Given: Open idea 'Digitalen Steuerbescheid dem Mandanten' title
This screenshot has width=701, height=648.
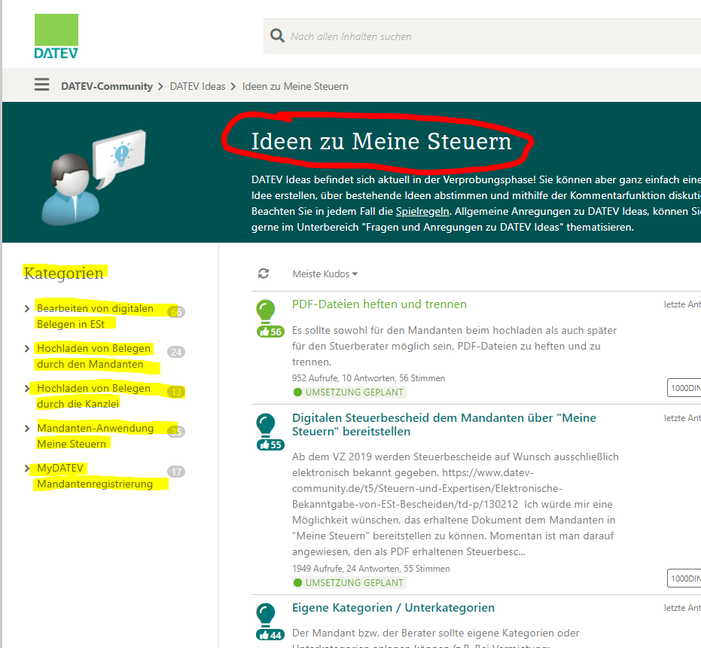Looking at the screenshot, I should click(x=444, y=424).
